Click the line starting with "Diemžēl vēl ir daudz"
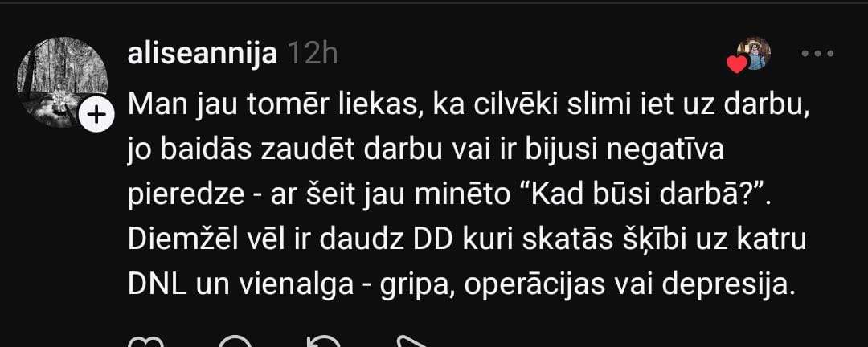868x347 pixels. pos(467,241)
